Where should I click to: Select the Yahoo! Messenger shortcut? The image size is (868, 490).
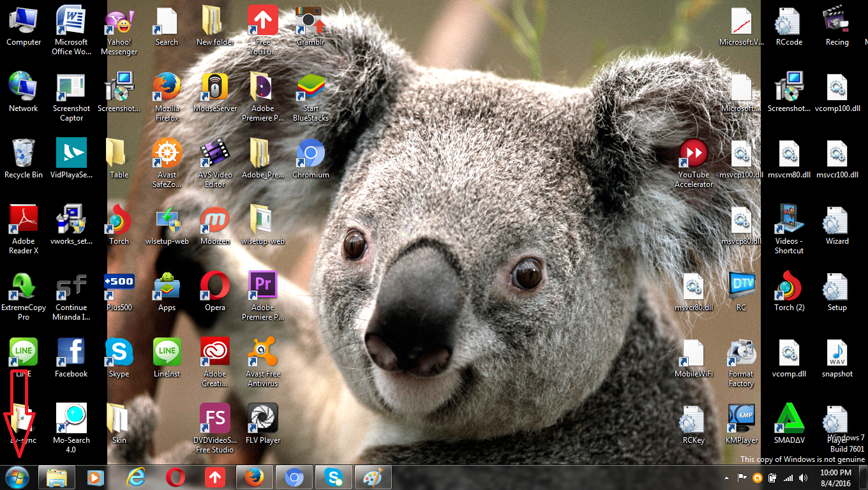(119, 31)
